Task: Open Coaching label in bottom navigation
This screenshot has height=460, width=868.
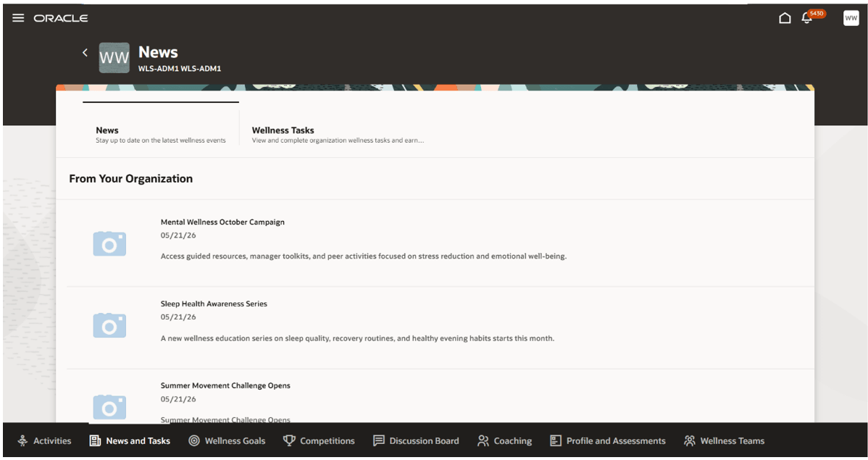Action: pos(512,441)
